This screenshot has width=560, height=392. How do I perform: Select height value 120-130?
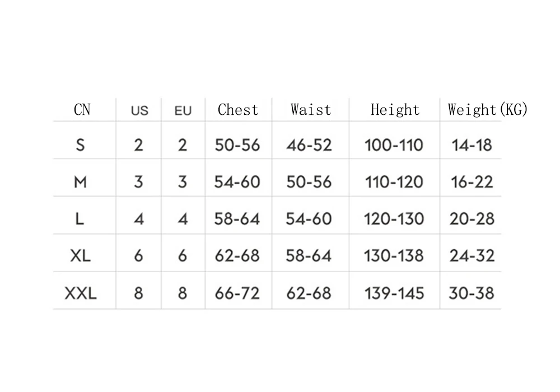[x=394, y=218]
